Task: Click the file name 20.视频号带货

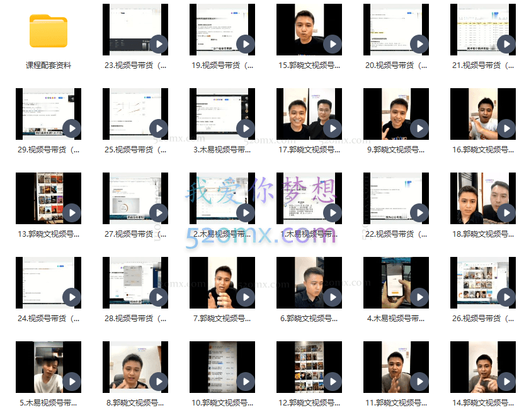Action: click(396, 65)
